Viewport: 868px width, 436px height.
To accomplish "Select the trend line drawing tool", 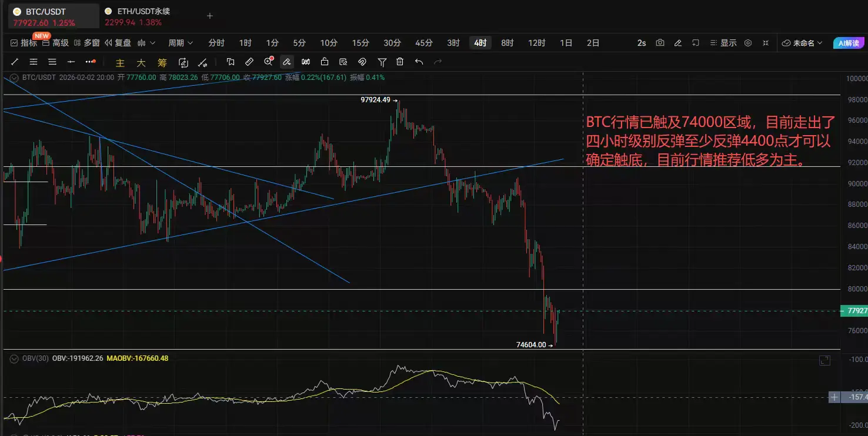I will click(15, 62).
